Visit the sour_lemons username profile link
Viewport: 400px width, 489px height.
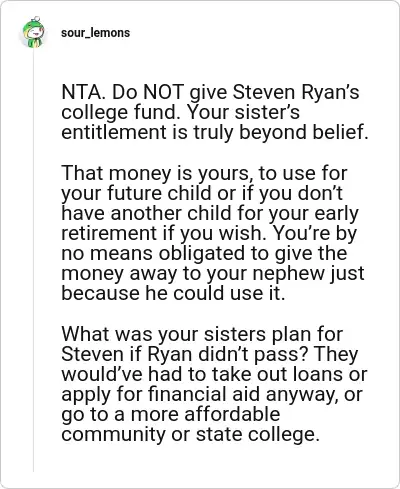[95, 33]
